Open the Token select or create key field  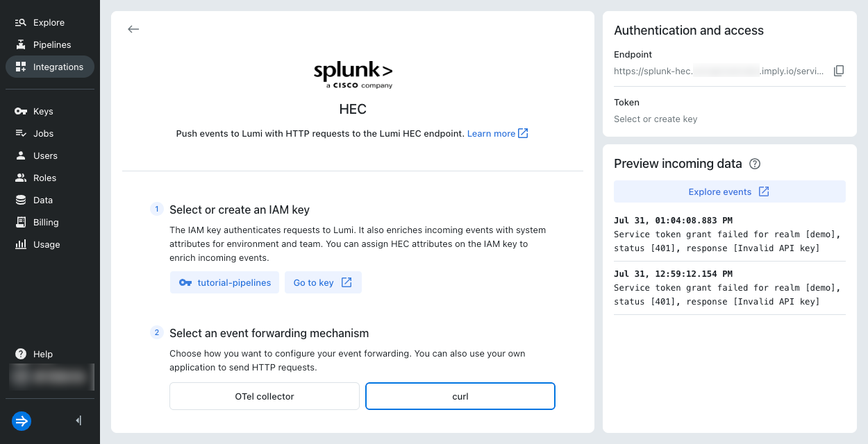coord(656,119)
